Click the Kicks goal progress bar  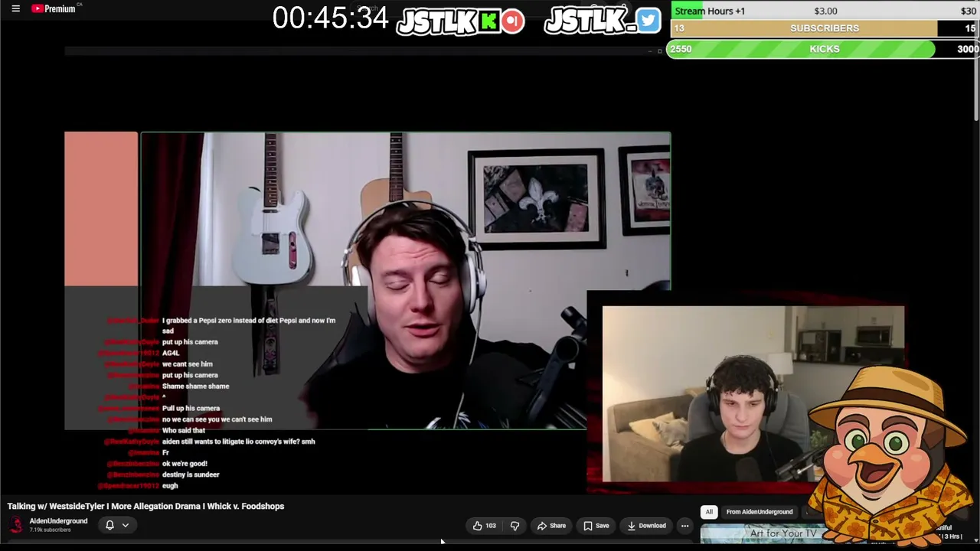824,49
